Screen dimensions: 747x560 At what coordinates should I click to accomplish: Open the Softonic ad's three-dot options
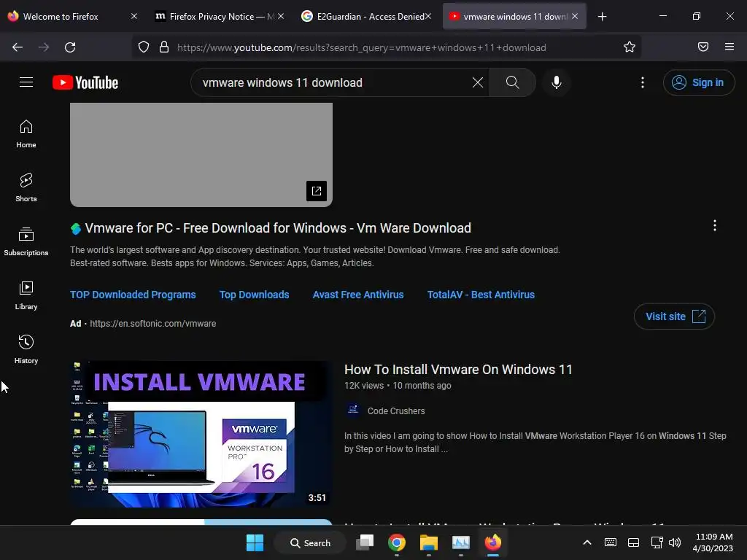(x=714, y=226)
